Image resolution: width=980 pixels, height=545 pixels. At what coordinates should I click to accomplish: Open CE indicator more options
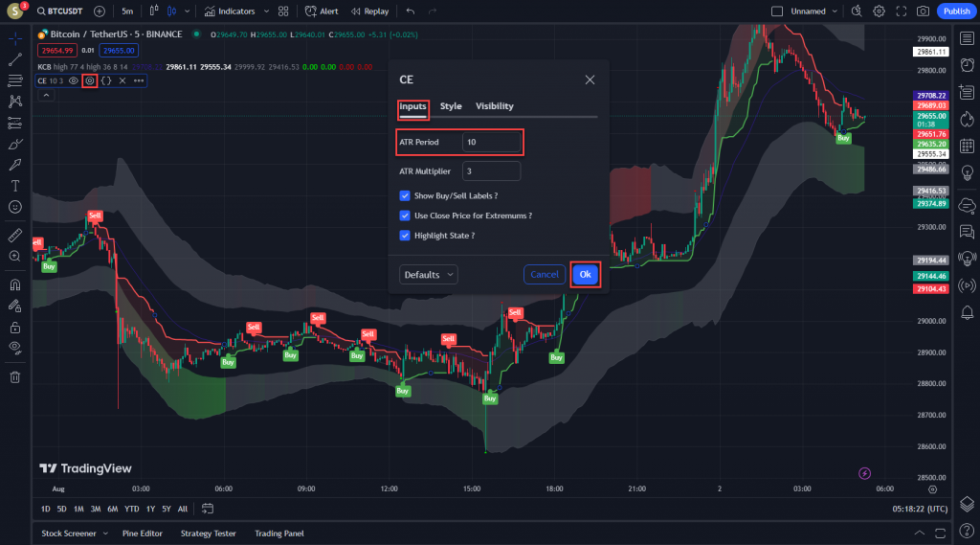point(139,80)
